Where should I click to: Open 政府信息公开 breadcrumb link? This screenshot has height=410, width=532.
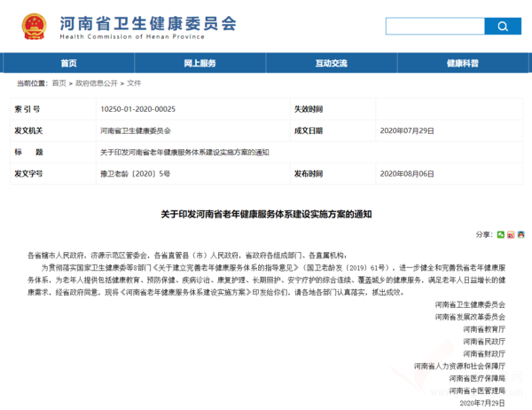click(x=97, y=83)
